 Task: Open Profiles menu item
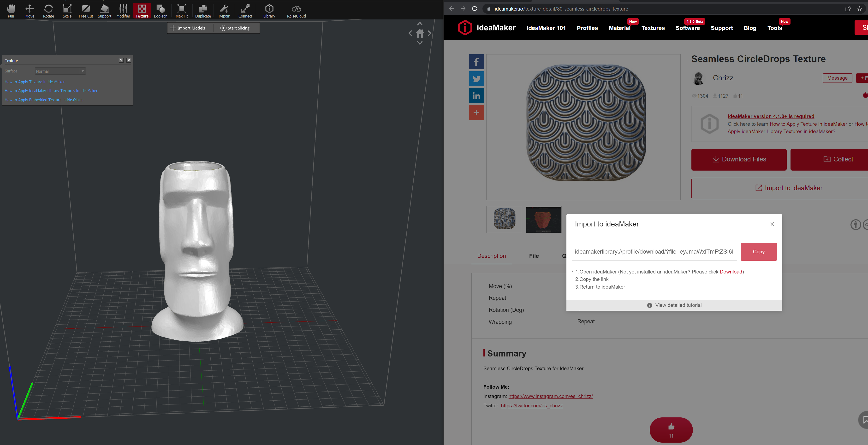point(587,28)
